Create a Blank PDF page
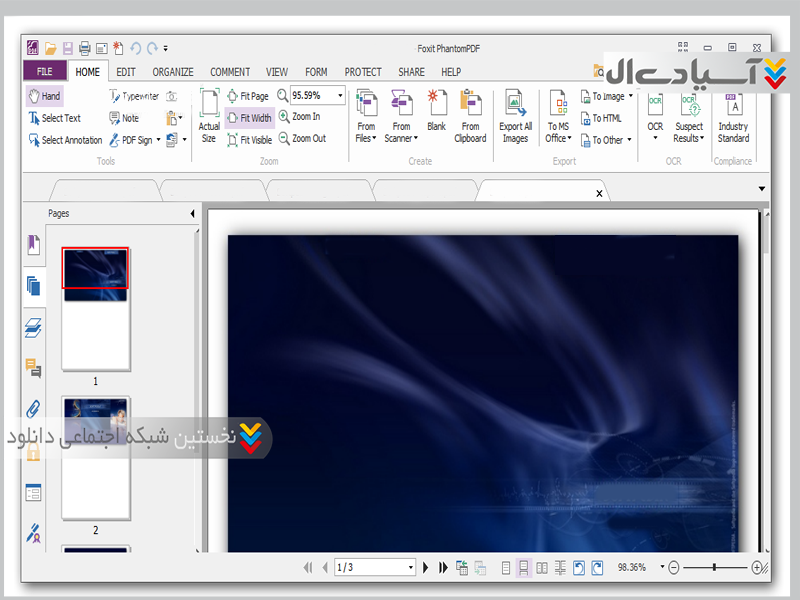Screen dimensions: 800x600 437,109
